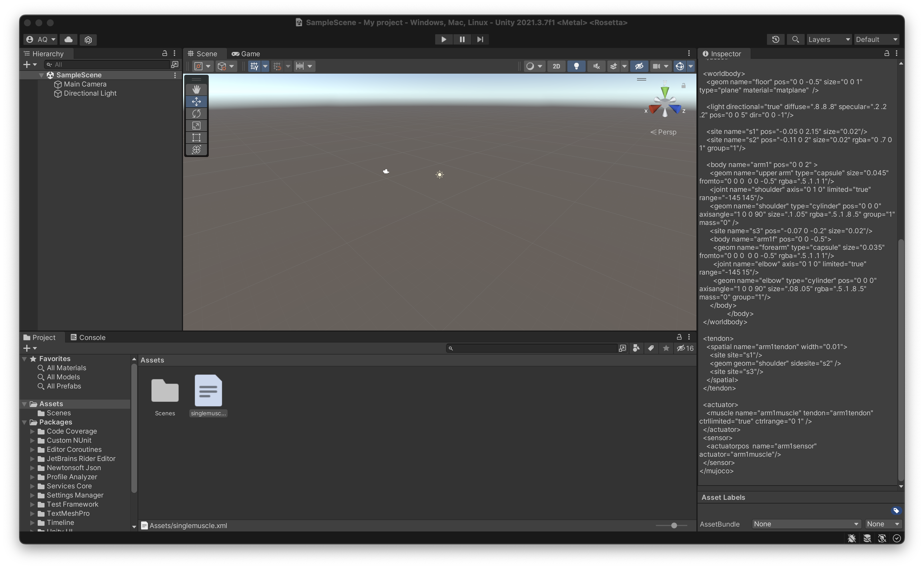Screen dimensions: 924x568
Task: Click the Pause button
Action: 462,39
